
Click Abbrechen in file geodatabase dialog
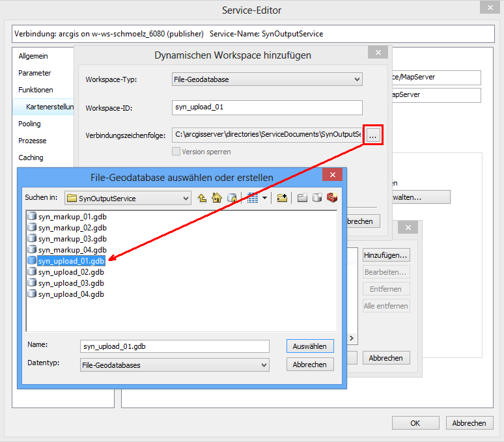click(310, 365)
